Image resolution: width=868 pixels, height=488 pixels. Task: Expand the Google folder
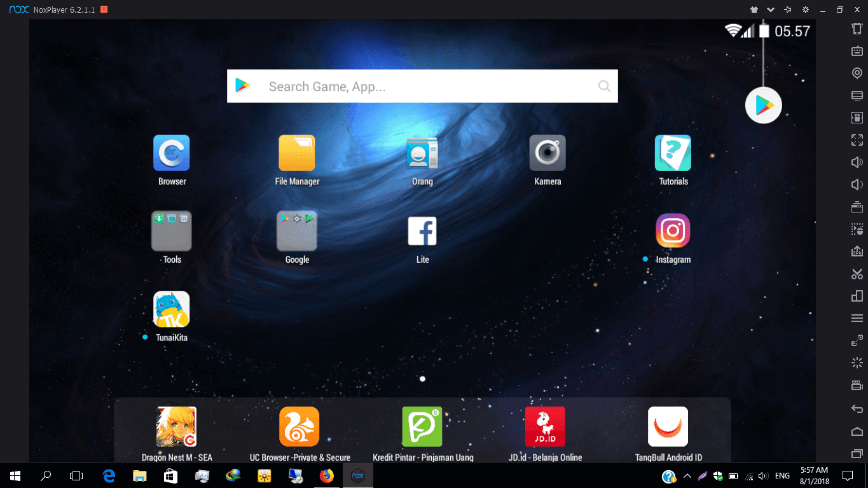click(297, 232)
